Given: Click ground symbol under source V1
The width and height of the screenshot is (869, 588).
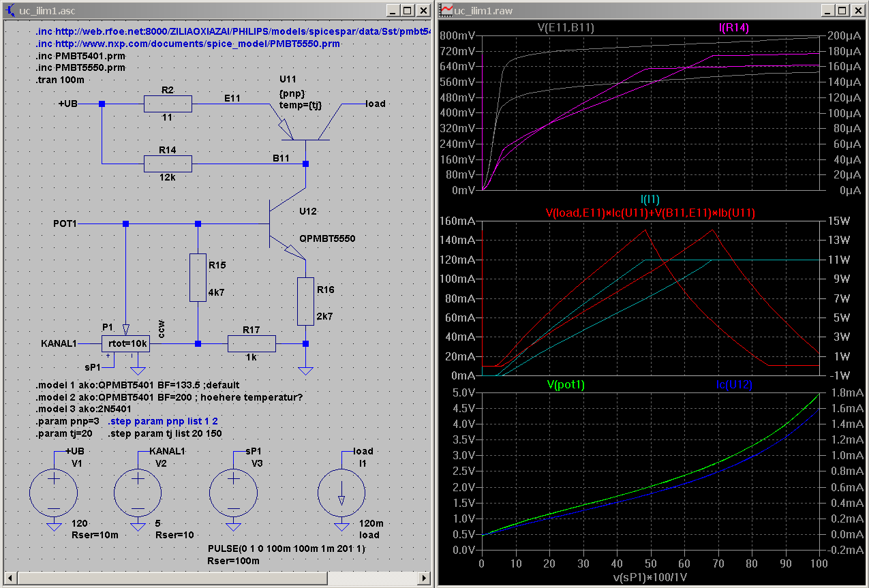Looking at the screenshot, I should click(54, 527).
